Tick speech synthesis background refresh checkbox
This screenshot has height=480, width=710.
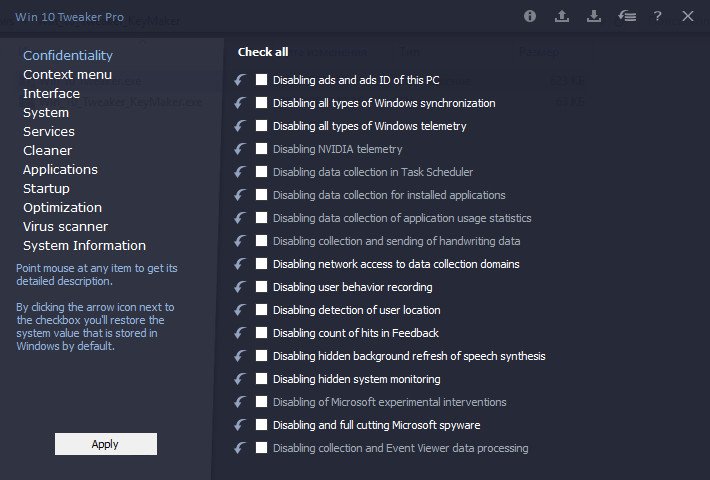[261, 356]
